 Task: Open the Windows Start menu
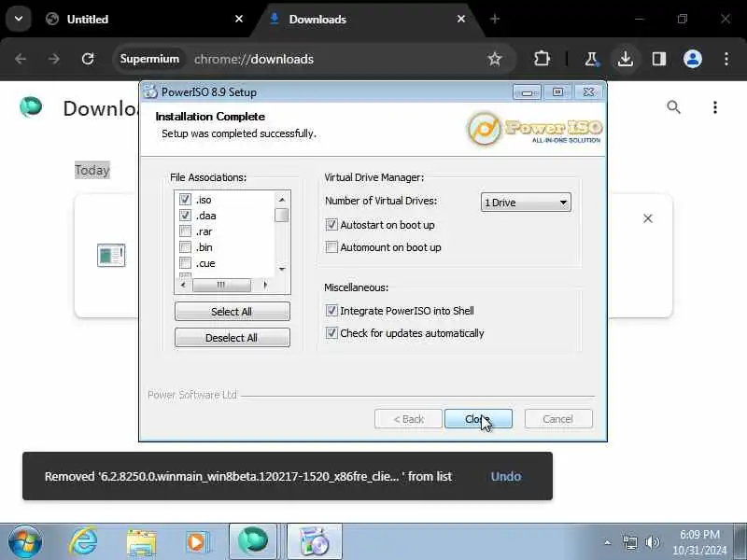[x=25, y=542]
